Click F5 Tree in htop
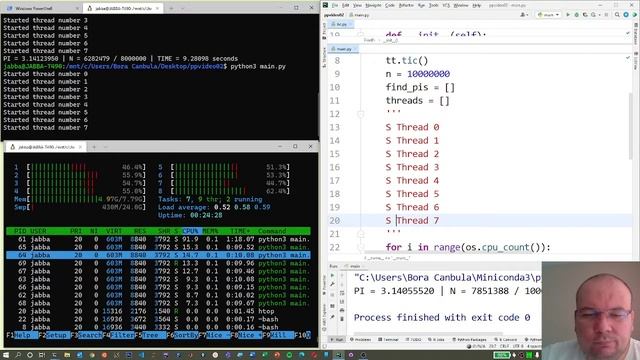This screenshot has height=360, width=640. [150, 335]
